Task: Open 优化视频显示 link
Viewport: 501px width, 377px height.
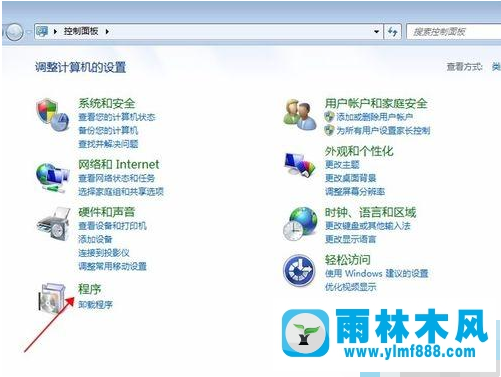Action: tap(350, 287)
